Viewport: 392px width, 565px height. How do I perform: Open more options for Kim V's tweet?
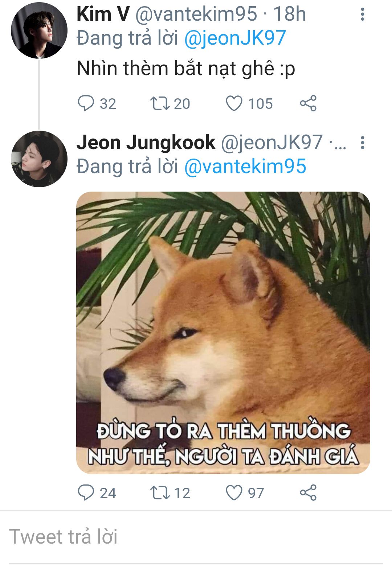tap(362, 14)
